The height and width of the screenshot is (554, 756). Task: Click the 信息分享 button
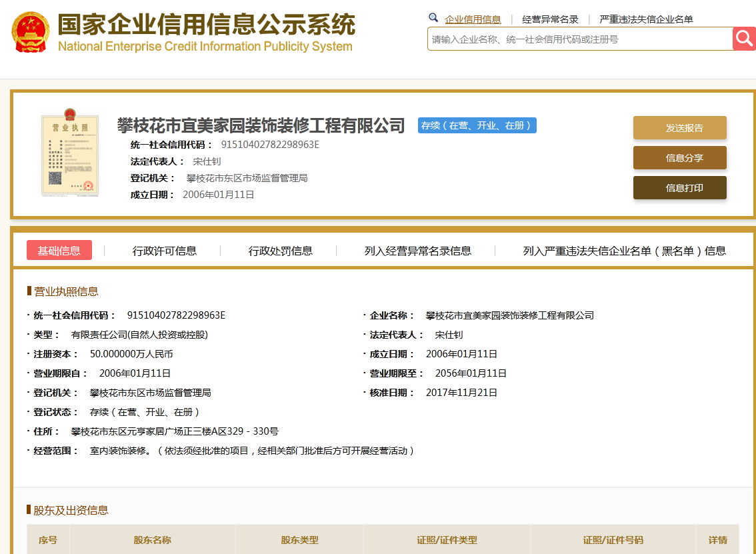(x=680, y=157)
